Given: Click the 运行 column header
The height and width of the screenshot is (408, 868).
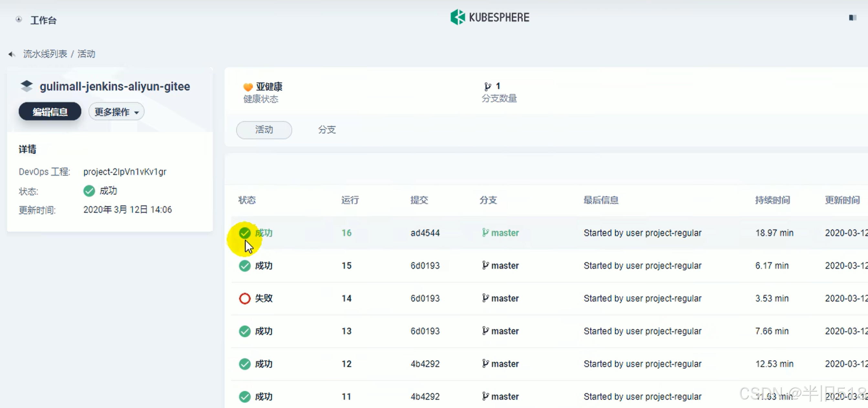Looking at the screenshot, I should point(350,200).
